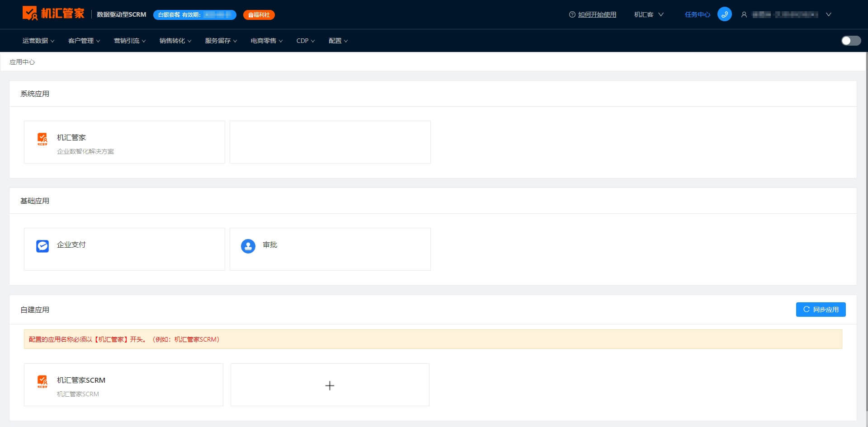
Task: Click the 机汇管家 system app icon
Action: [42, 139]
